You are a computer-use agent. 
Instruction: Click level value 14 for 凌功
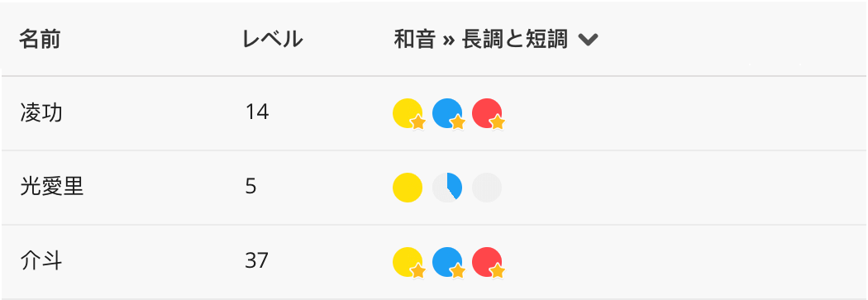pos(257,112)
